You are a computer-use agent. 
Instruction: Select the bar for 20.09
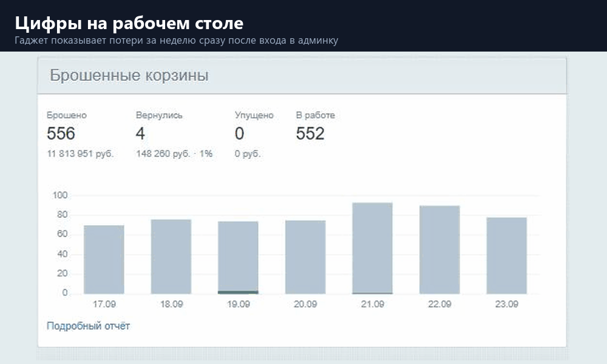(x=305, y=257)
